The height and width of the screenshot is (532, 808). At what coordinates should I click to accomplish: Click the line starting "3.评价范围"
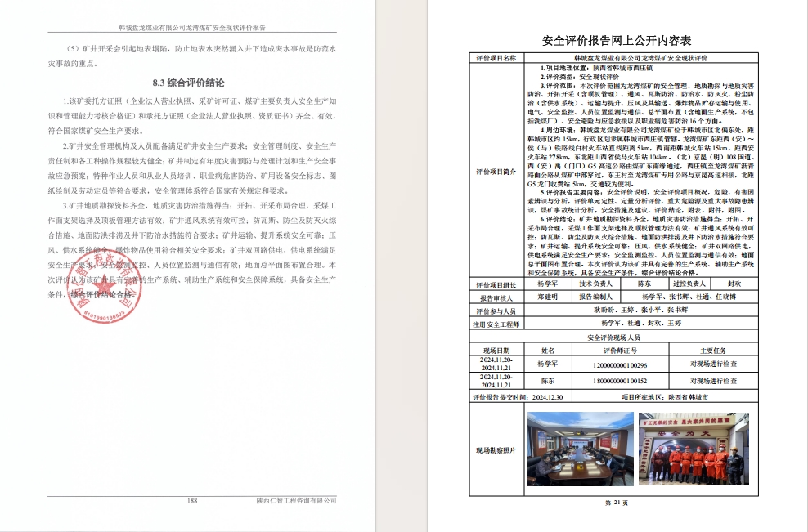(x=647, y=86)
